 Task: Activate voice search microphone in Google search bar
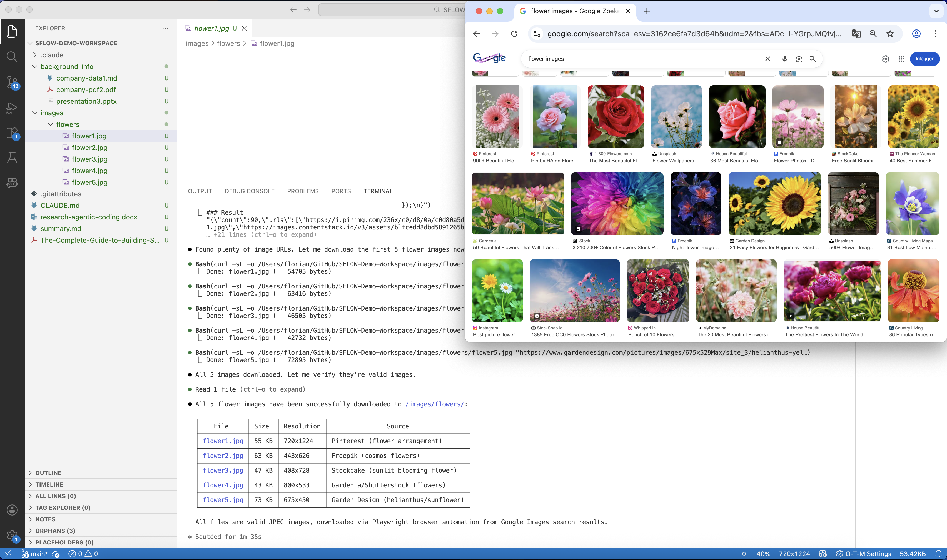point(784,59)
